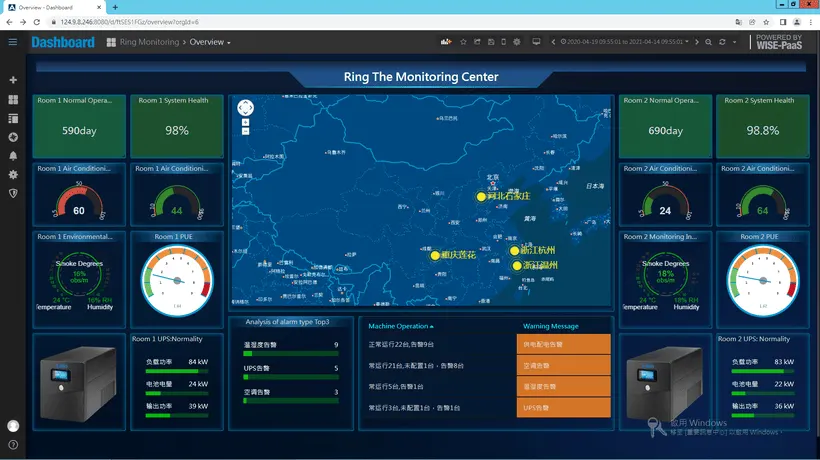Click the Room 2 PUE dial gauge
This screenshot has width=820, height=460.
(x=763, y=281)
